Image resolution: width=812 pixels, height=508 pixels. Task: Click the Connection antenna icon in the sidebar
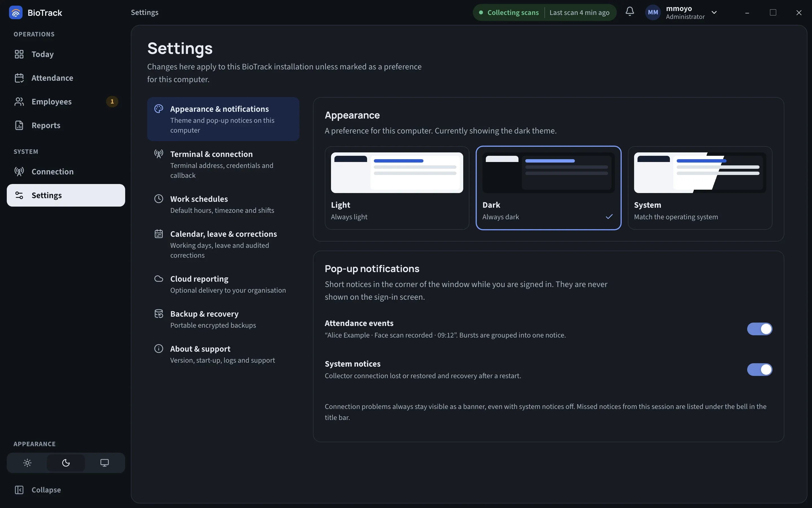point(19,172)
